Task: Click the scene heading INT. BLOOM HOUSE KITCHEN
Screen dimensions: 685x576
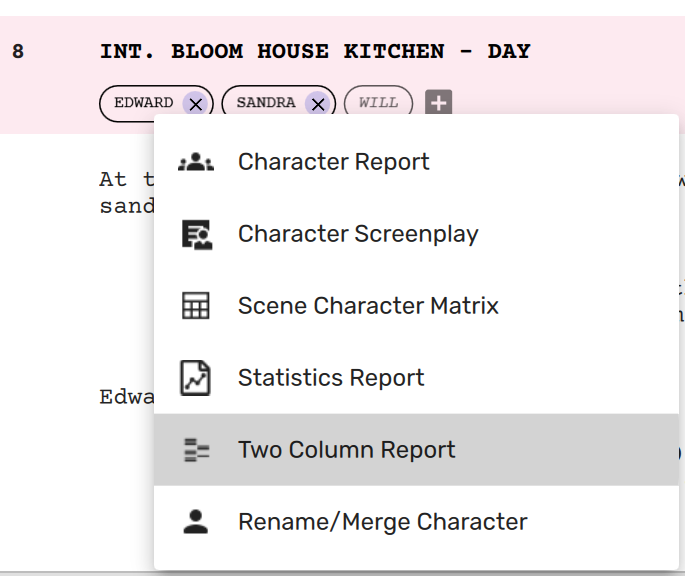Action: (315, 52)
